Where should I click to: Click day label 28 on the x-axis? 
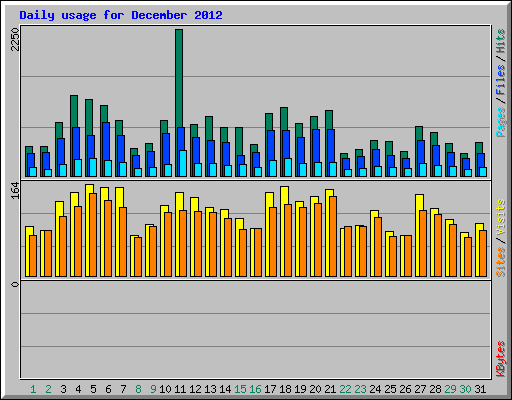tap(435, 389)
